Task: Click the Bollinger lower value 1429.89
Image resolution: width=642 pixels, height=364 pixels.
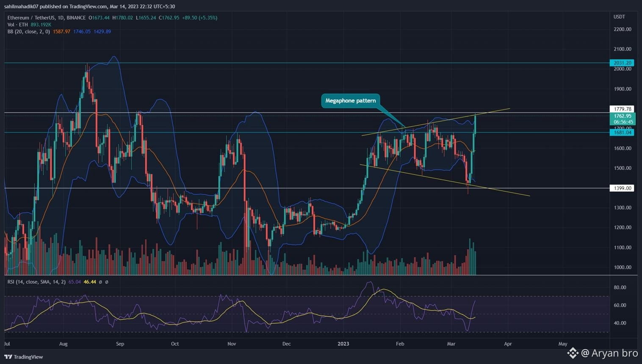Action: [102, 31]
